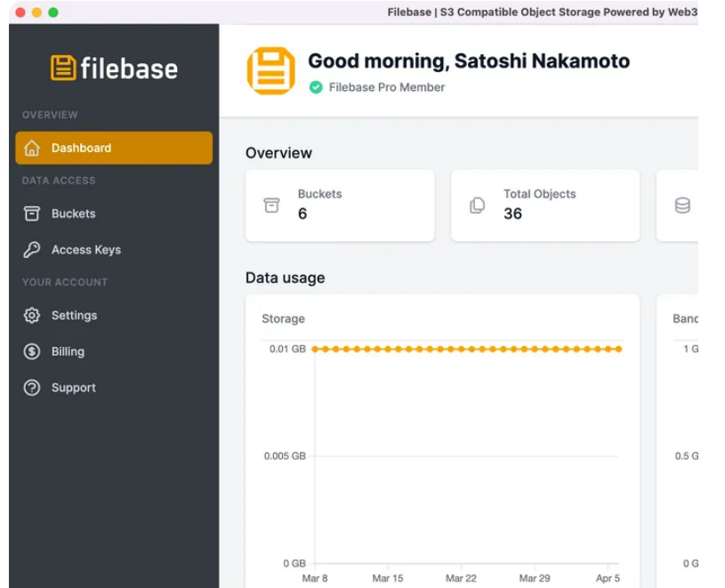The width and height of the screenshot is (725, 588).
Task: Click the Filebase logo in sidebar
Action: tap(114, 68)
